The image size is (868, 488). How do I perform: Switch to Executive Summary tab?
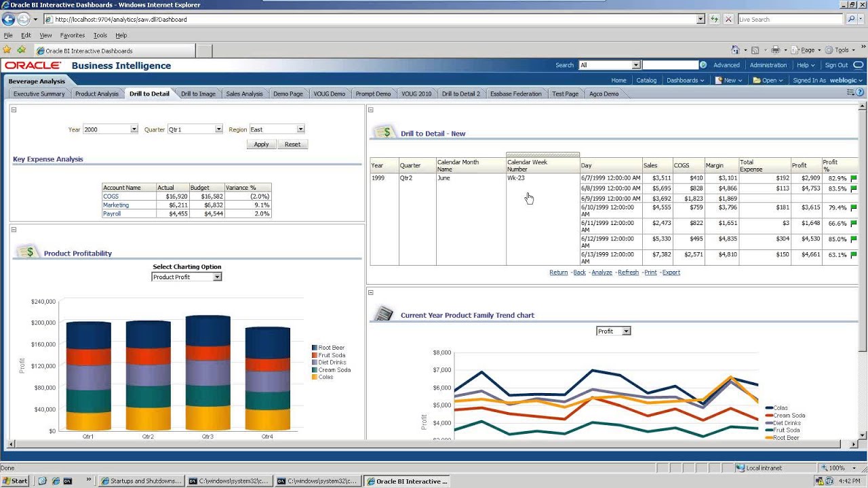click(39, 94)
